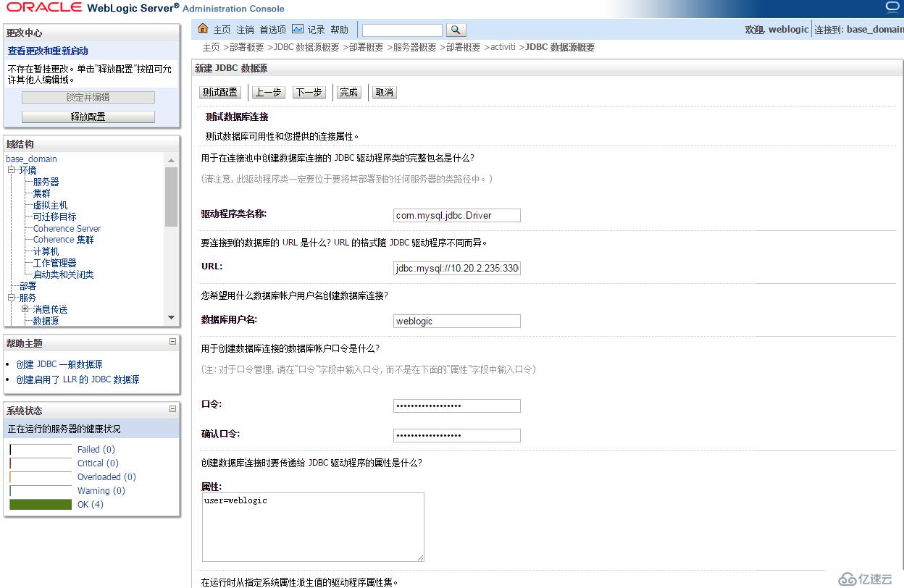This screenshot has height=588, width=904.
Task: Open 帮助 in top menu
Action: tap(340, 30)
